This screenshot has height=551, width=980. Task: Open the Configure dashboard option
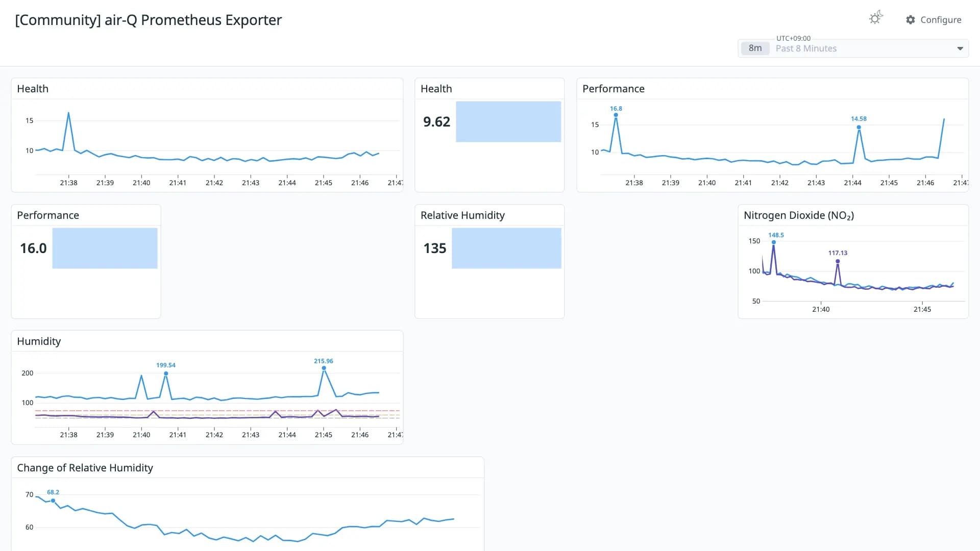pyautogui.click(x=934, y=20)
